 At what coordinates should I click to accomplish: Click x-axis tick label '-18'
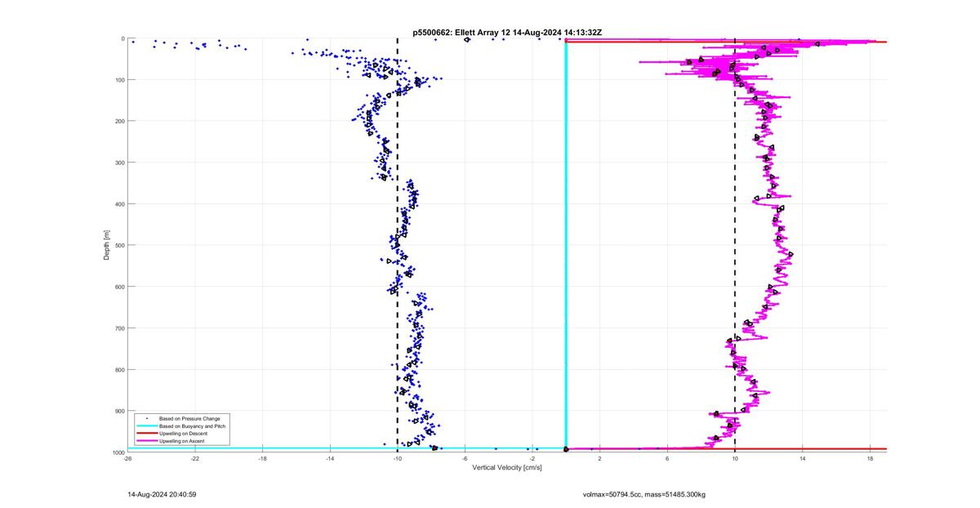(262, 459)
